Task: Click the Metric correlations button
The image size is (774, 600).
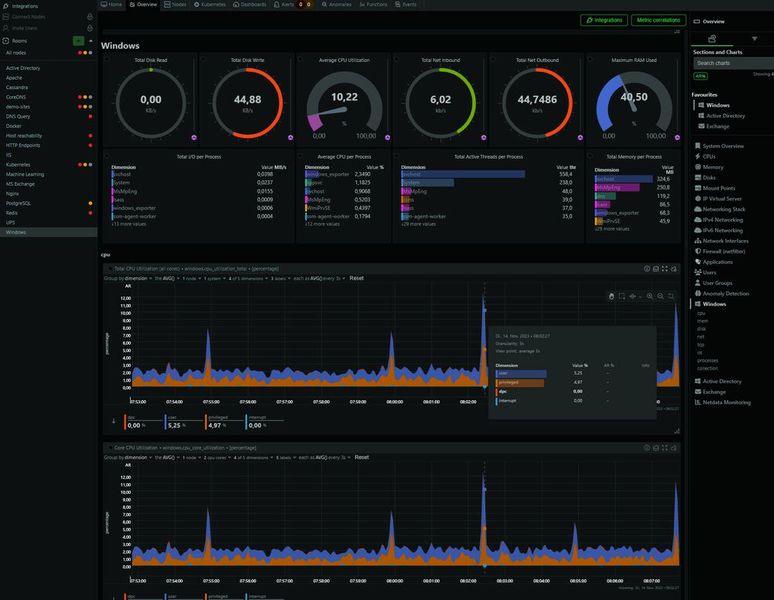Action: coord(658,20)
